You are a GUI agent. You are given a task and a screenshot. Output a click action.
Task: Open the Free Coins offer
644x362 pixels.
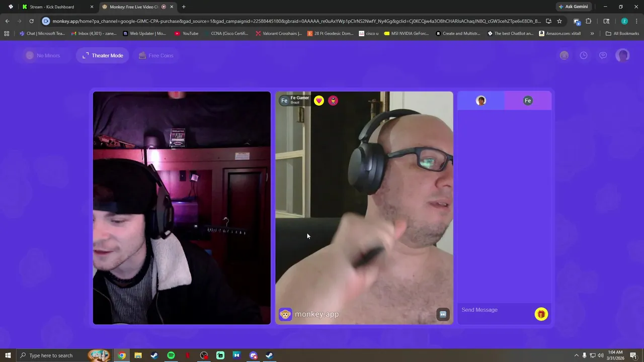(x=156, y=55)
